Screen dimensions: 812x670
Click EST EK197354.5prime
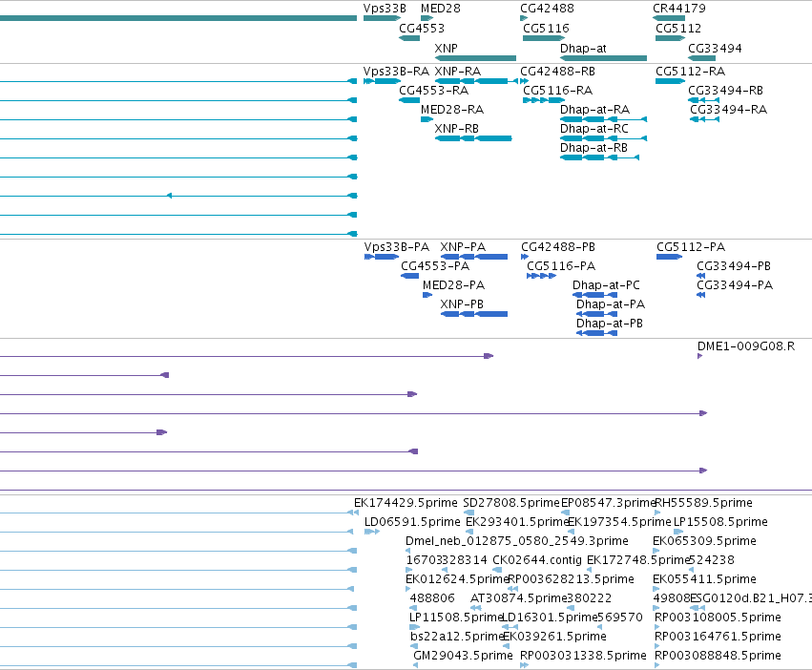(x=619, y=522)
